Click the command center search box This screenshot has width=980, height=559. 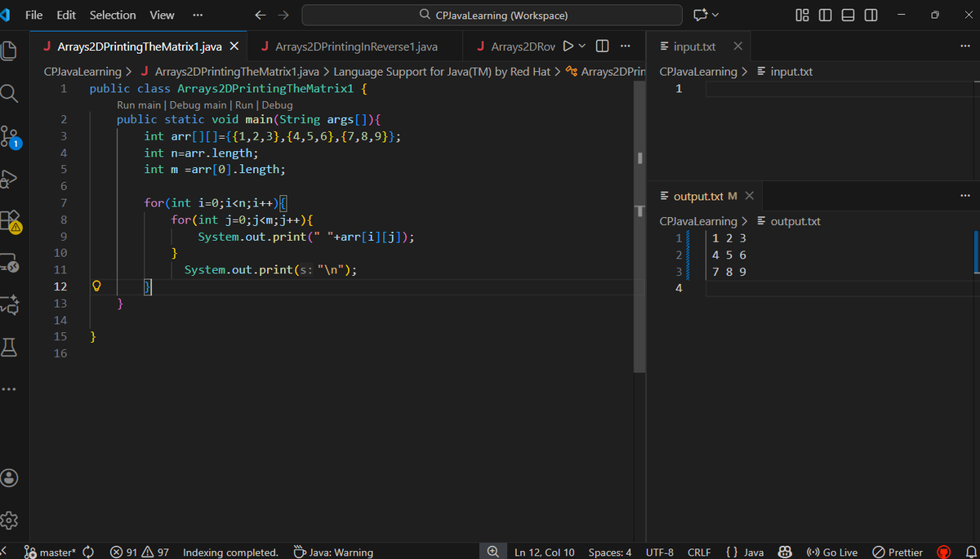[492, 15]
